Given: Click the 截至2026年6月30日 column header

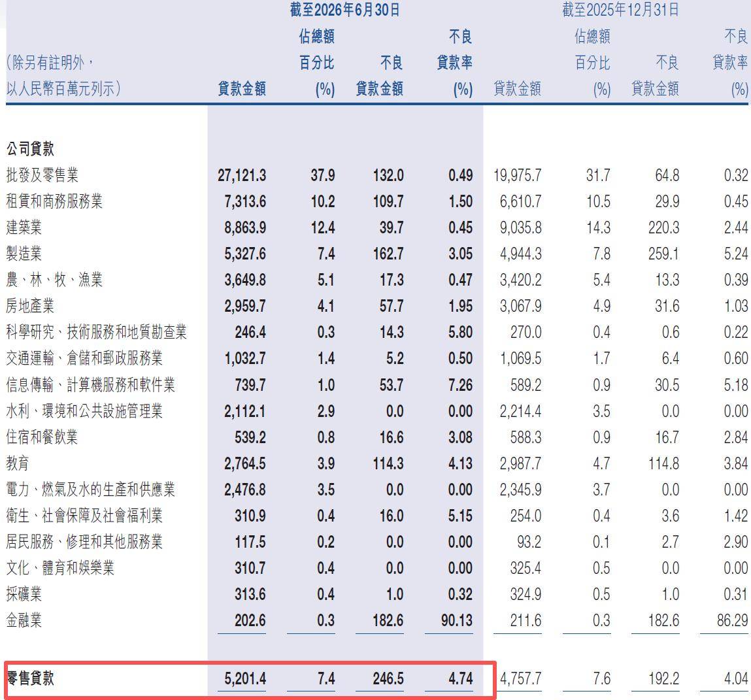Looking at the screenshot, I should point(345,10).
